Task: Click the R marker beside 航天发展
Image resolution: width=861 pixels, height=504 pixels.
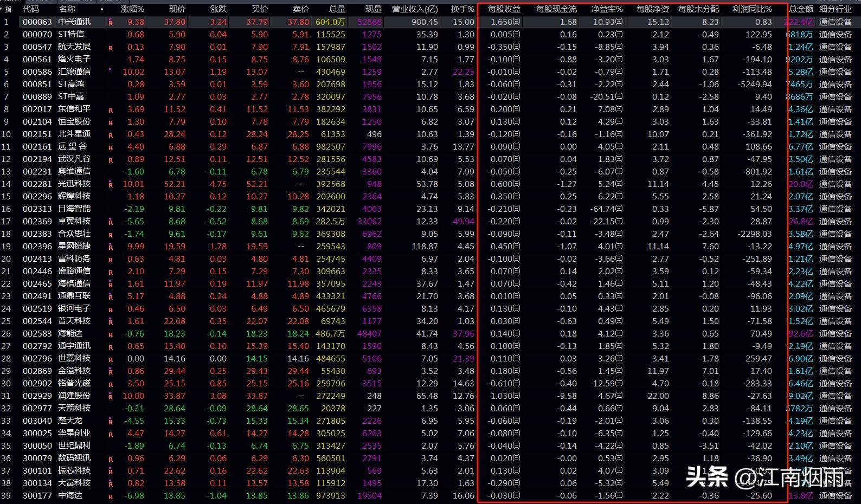Action: click(x=111, y=48)
